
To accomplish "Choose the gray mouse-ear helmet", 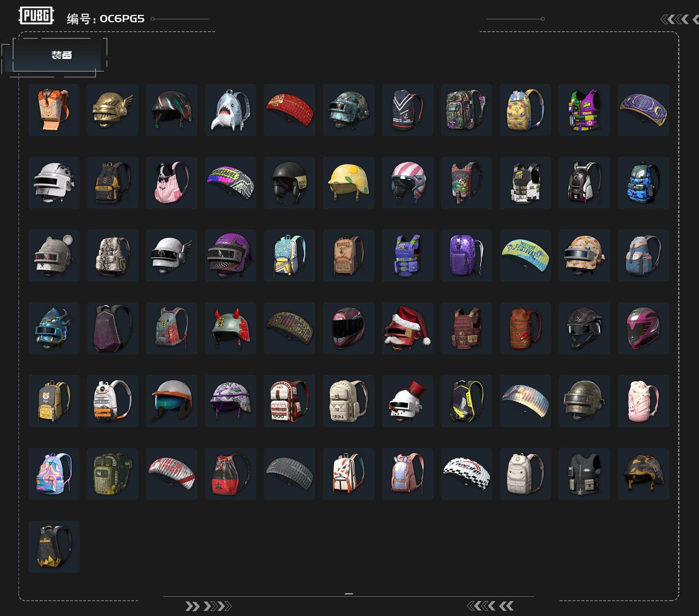I will click(x=54, y=255).
